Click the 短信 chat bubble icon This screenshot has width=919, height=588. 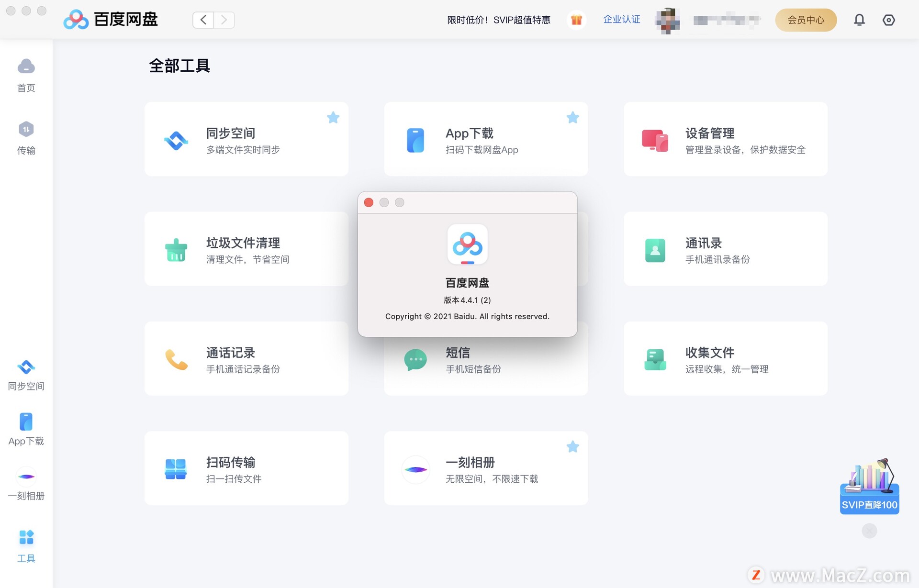(x=415, y=360)
